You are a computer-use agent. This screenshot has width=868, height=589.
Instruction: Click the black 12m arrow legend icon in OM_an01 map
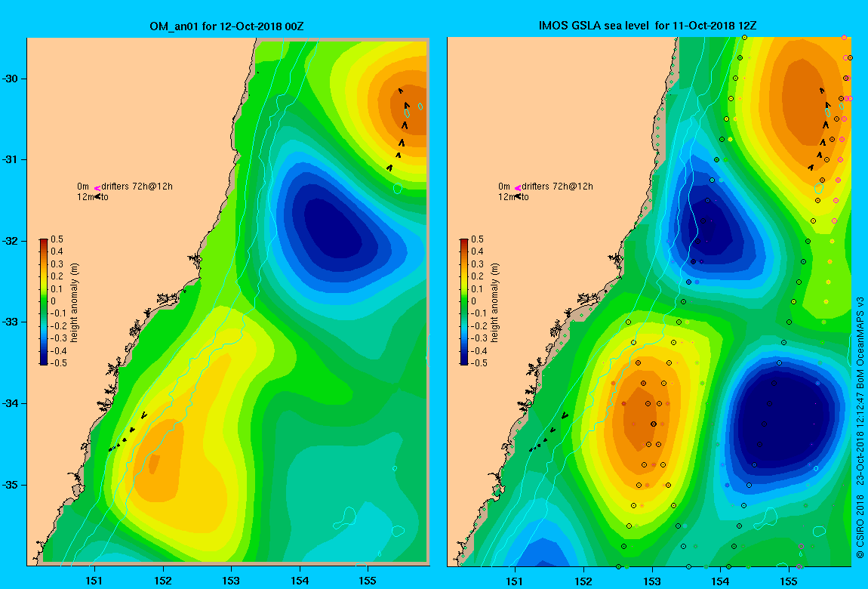[x=97, y=196]
